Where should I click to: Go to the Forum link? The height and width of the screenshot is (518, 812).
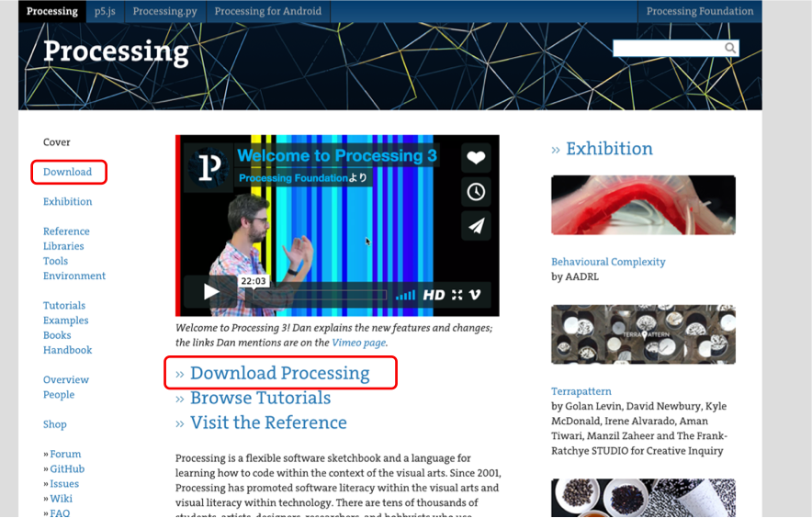[65, 454]
